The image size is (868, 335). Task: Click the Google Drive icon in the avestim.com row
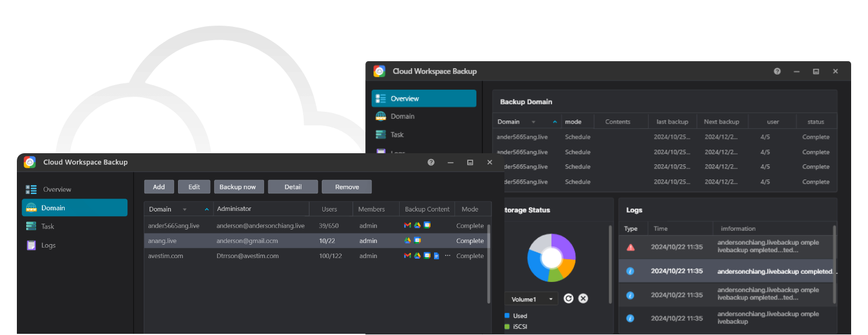(x=417, y=256)
